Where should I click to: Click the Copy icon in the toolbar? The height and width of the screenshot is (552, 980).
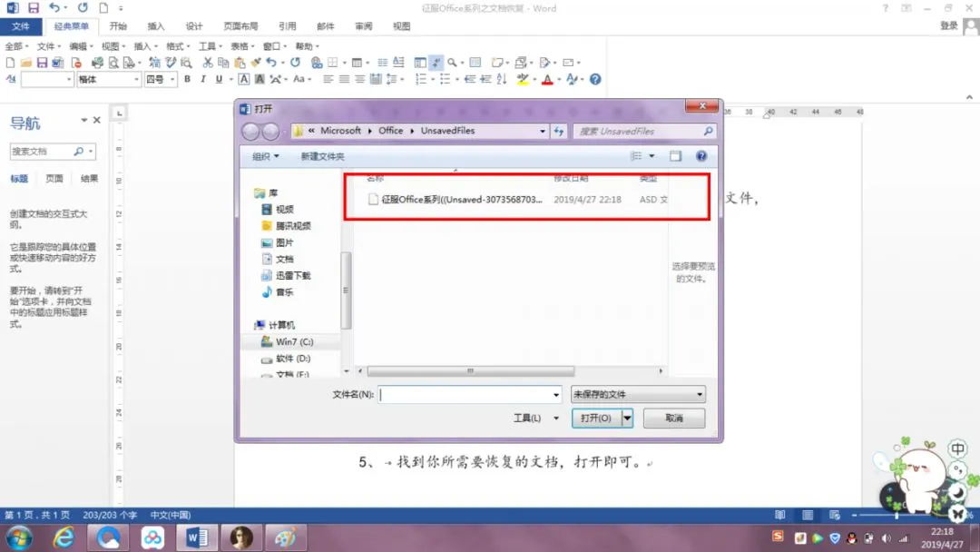pyautogui.click(x=223, y=63)
